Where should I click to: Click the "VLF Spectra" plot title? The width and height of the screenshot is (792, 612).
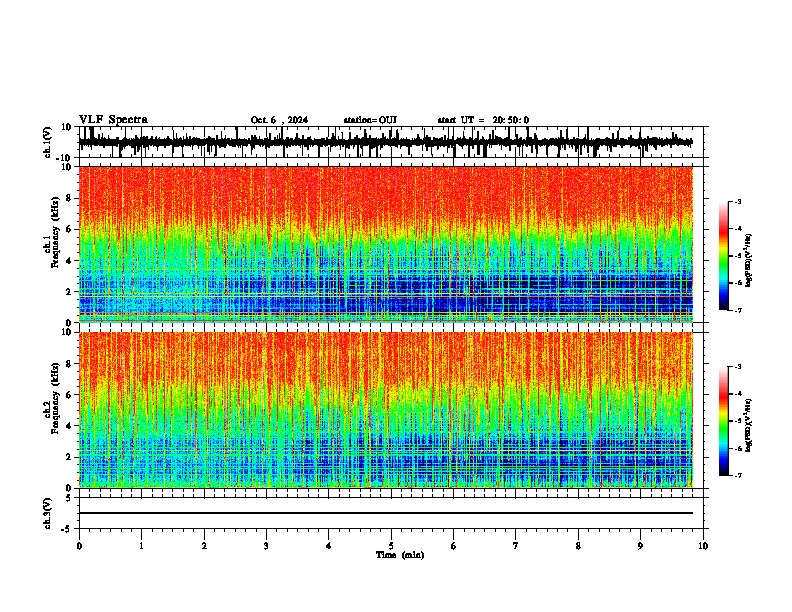click(113, 120)
